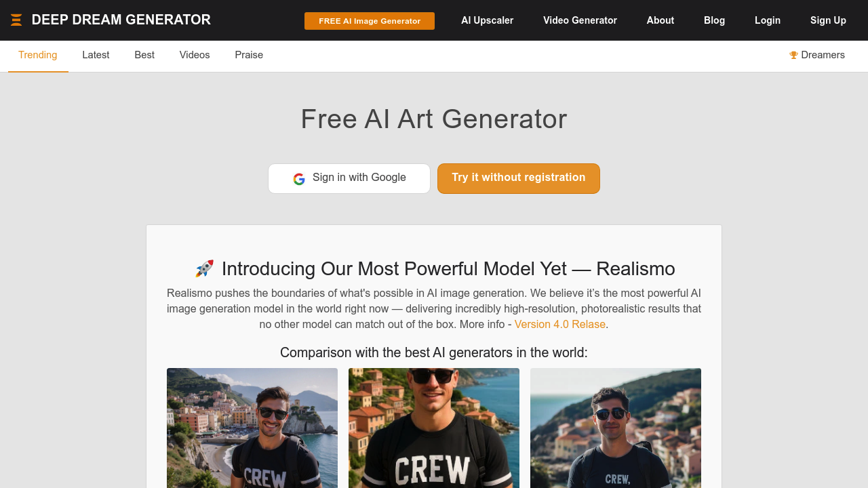Click the rocket emoji in the heading
Image resolution: width=868 pixels, height=488 pixels.
coord(204,268)
